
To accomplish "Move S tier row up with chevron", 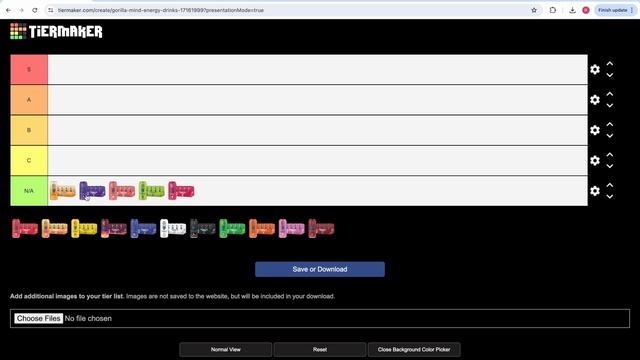I will pyautogui.click(x=609, y=64).
